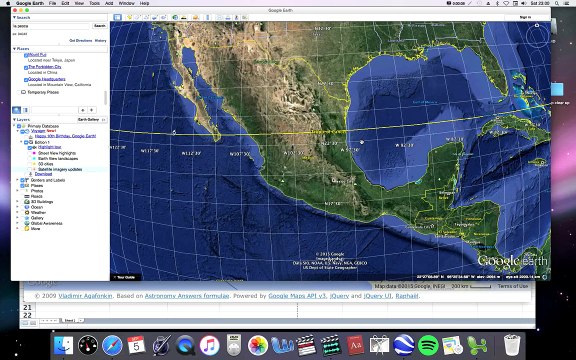Open search History link
This screenshot has width=576, height=360.
pyautogui.click(x=101, y=40)
